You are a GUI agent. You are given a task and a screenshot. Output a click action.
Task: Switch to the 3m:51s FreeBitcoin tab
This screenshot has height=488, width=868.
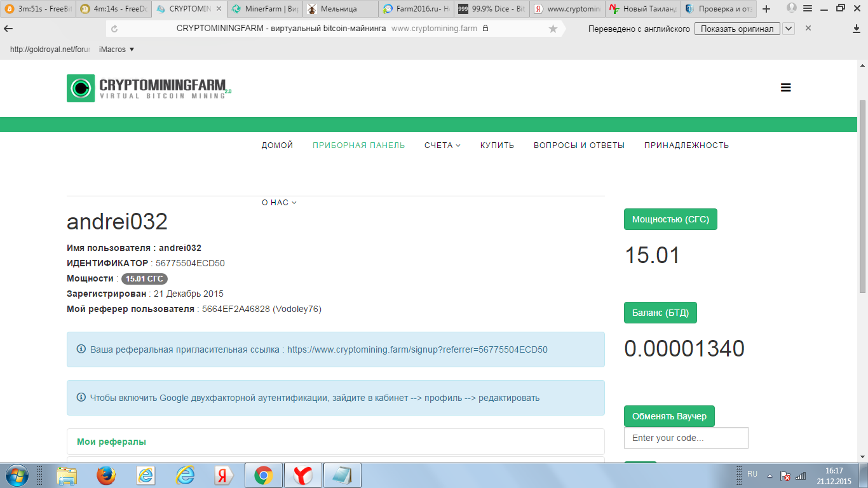(x=37, y=9)
